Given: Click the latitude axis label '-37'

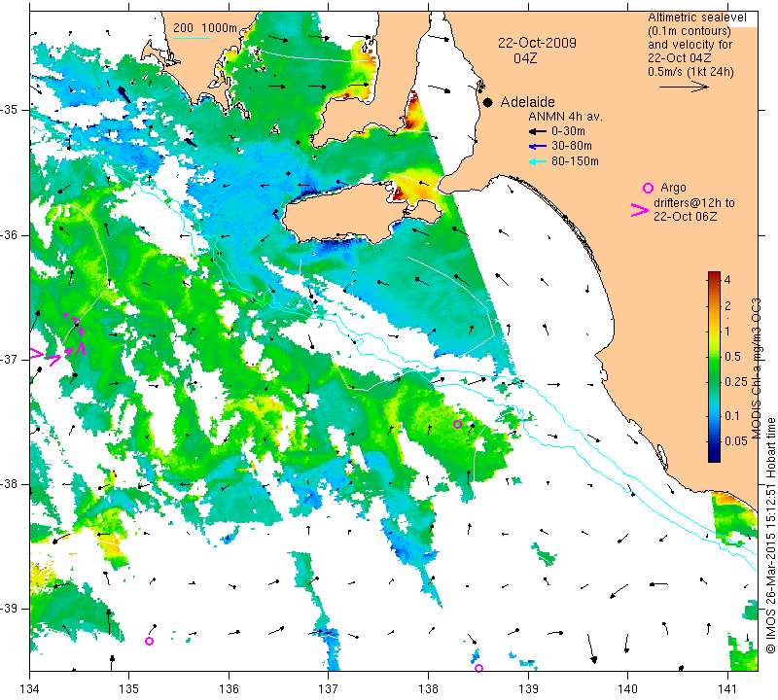Looking at the screenshot, I should click(10, 359).
